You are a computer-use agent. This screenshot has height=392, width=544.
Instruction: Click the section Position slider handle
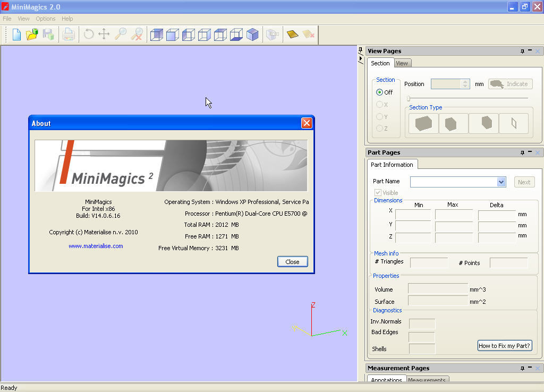(x=409, y=98)
